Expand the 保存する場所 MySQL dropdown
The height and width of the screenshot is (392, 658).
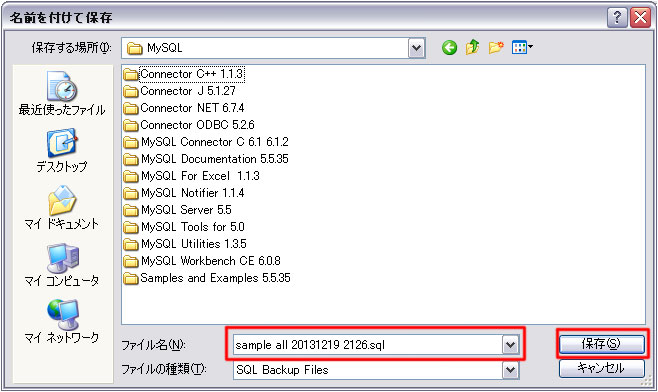coord(416,48)
